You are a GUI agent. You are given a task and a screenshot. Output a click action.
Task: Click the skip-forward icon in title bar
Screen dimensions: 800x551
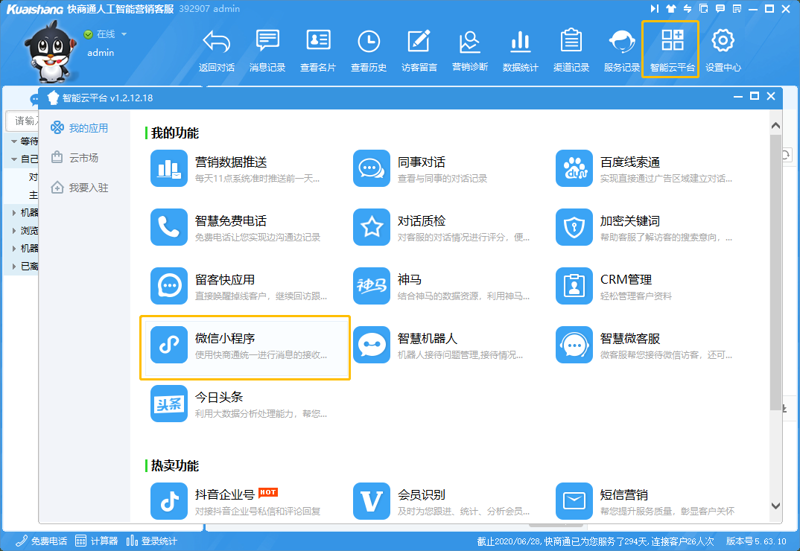point(654,9)
